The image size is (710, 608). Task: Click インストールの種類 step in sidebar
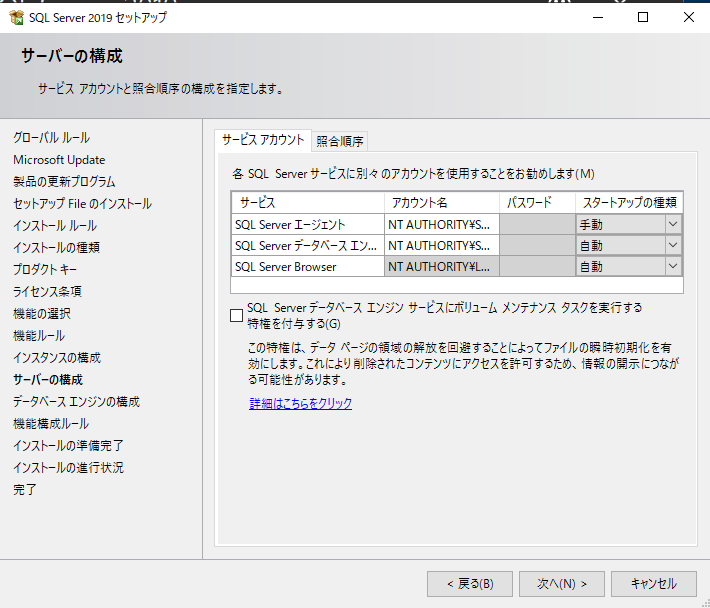56,248
